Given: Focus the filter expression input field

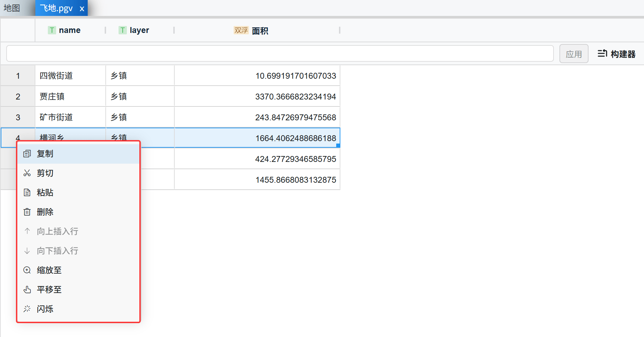Looking at the screenshot, I should click(279, 54).
